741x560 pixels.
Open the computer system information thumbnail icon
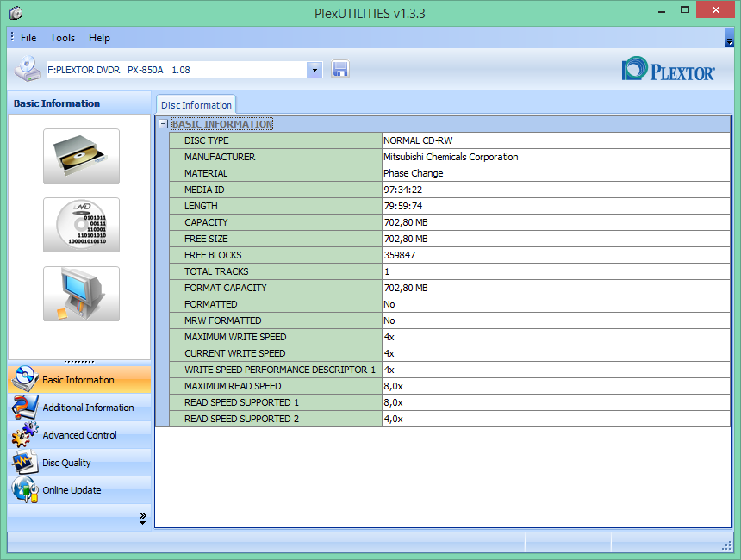(x=81, y=294)
